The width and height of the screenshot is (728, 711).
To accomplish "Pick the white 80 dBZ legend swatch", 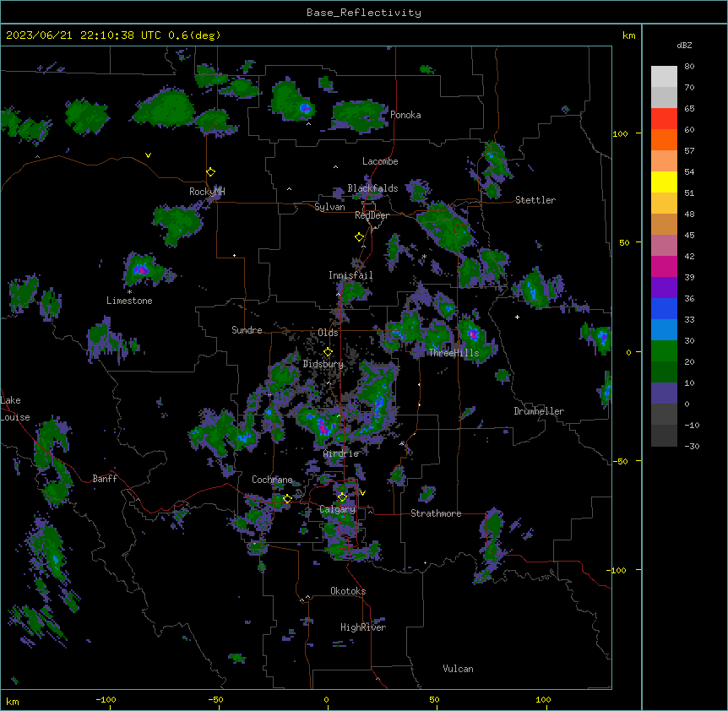I will [664, 77].
